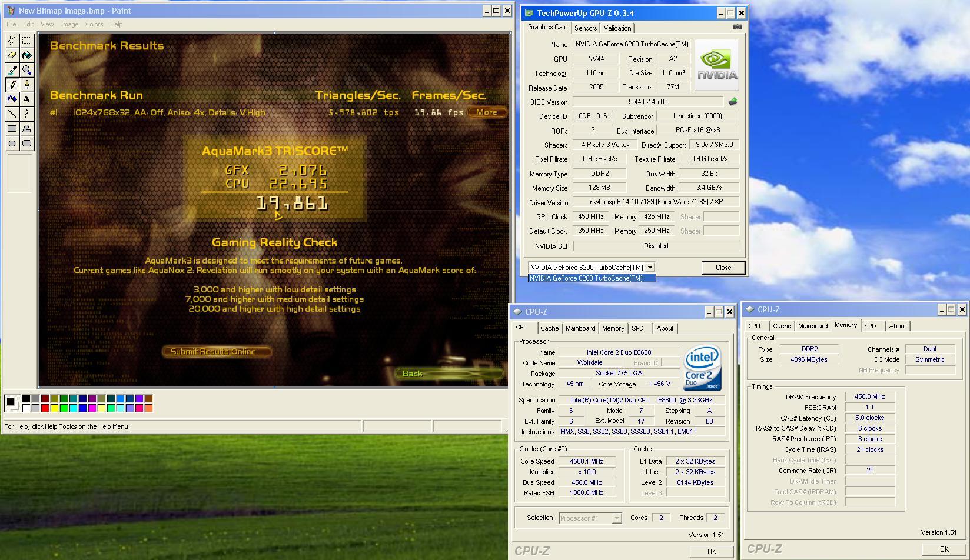The width and height of the screenshot is (970, 560).
Task: Pick the magenta color swatch
Action: 92,408
